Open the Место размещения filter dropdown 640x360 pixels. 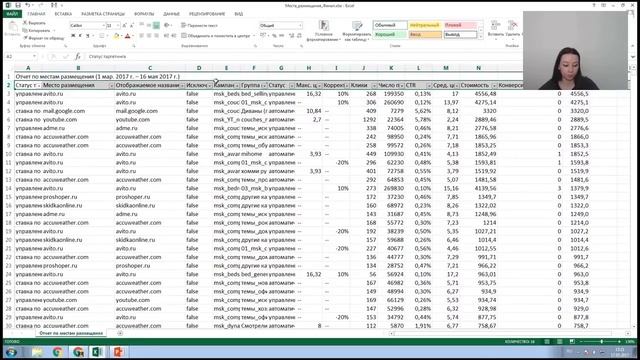pyautogui.click(x=111, y=86)
